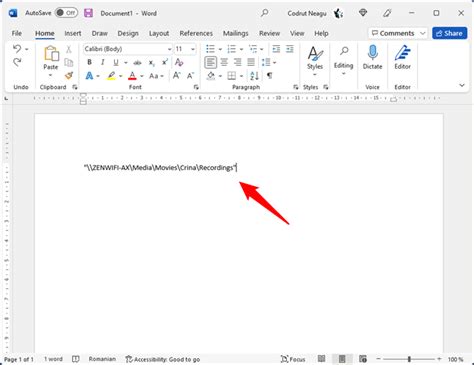Click Decrease Font Size icon
This screenshot has width=474, height=365.
tap(190, 76)
